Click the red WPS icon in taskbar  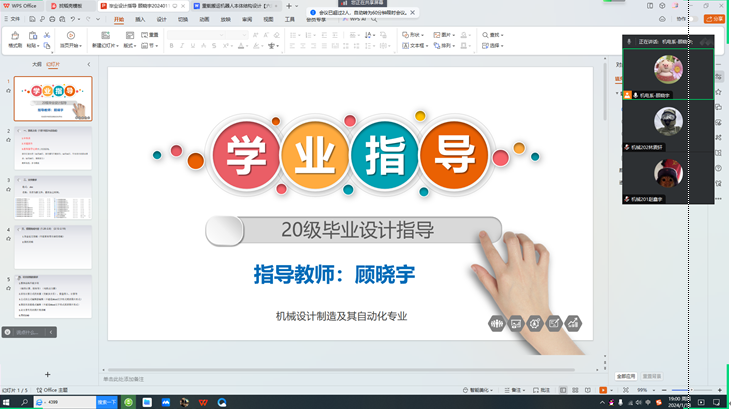point(204,401)
